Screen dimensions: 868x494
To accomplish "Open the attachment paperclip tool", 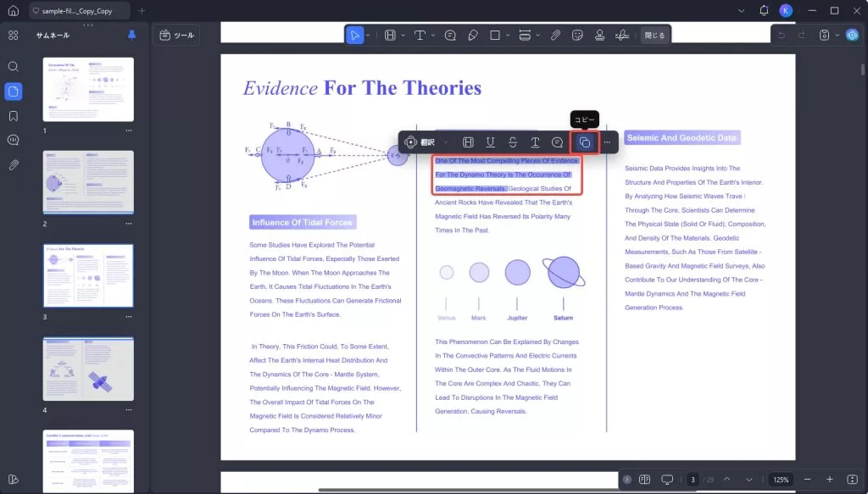I will (x=555, y=36).
